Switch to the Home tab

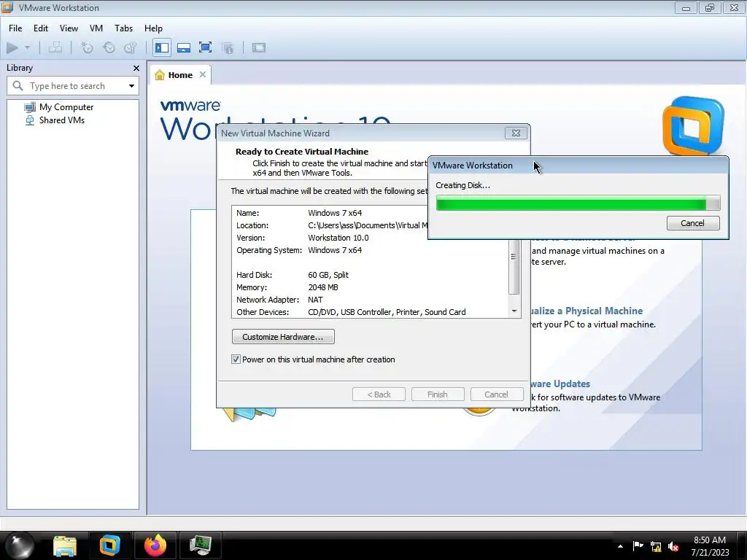point(180,75)
